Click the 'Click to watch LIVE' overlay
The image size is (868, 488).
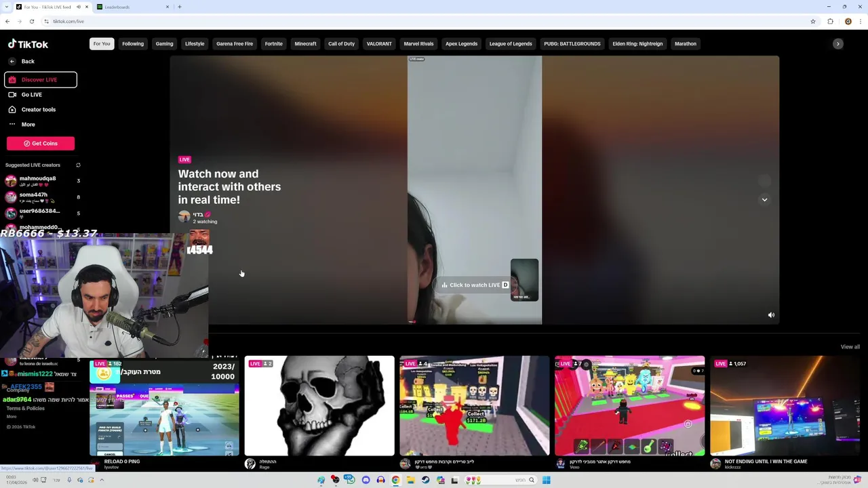click(x=475, y=285)
